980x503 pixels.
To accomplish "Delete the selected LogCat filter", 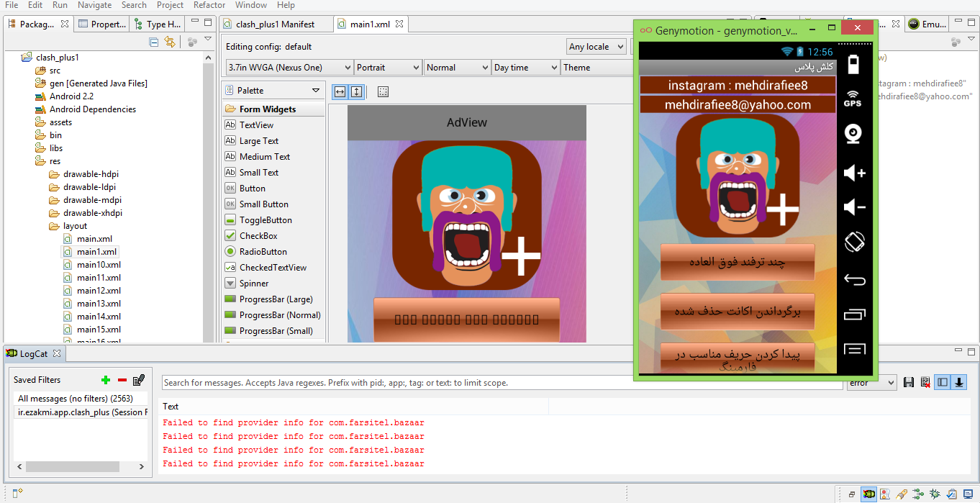I will coord(122,380).
